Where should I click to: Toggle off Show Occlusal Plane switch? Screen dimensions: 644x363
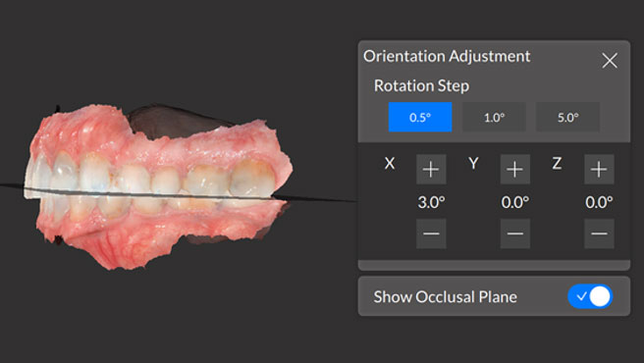(590, 296)
